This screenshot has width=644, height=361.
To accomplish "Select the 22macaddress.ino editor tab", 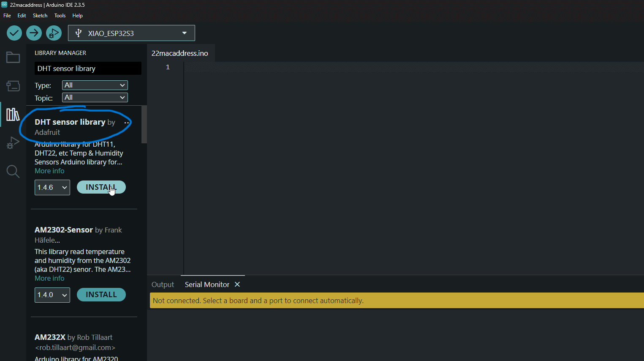I will pos(180,53).
